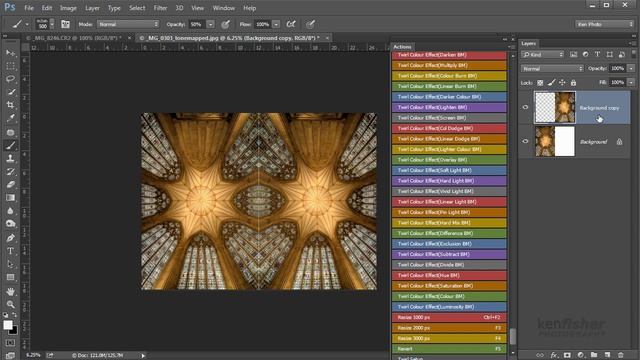This screenshot has width=640, height=360.
Task: Open the Filter menu
Action: 160,8
